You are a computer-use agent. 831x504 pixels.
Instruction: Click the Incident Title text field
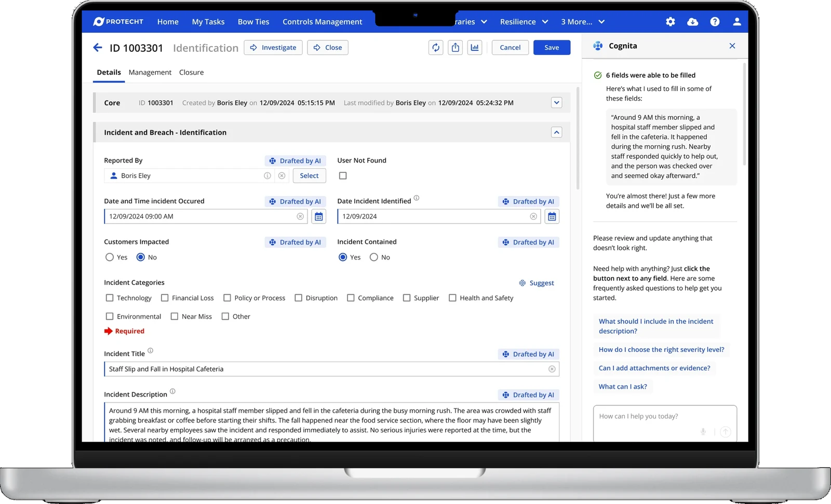[x=331, y=369]
